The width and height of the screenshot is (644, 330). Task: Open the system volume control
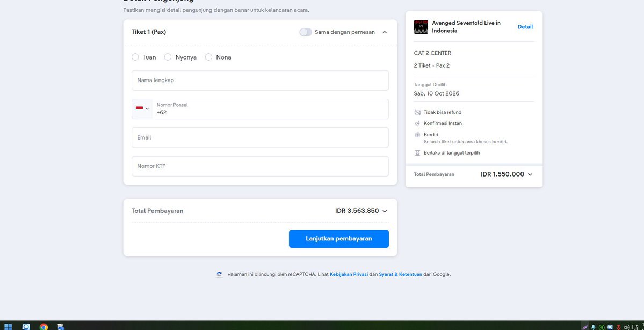(627, 327)
